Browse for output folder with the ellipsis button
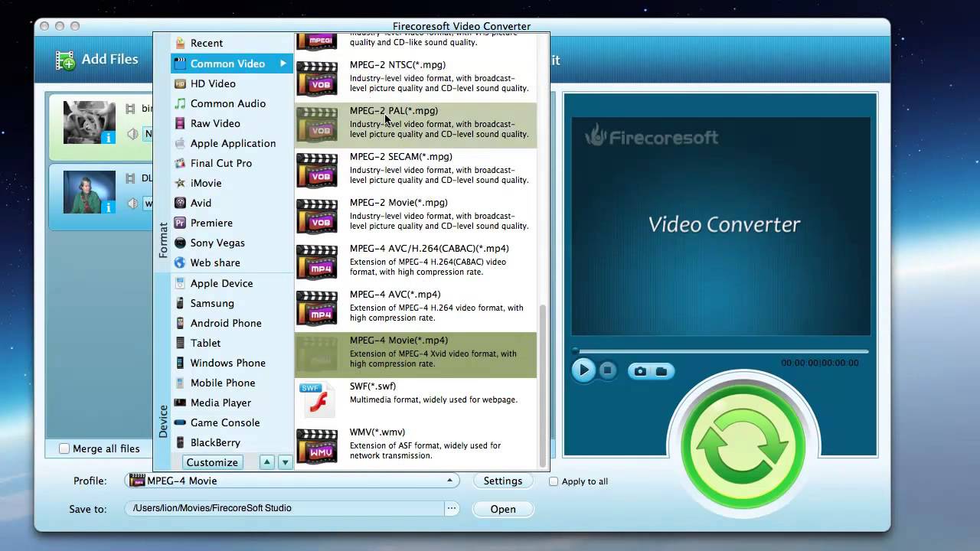980x551 pixels. pos(452,508)
